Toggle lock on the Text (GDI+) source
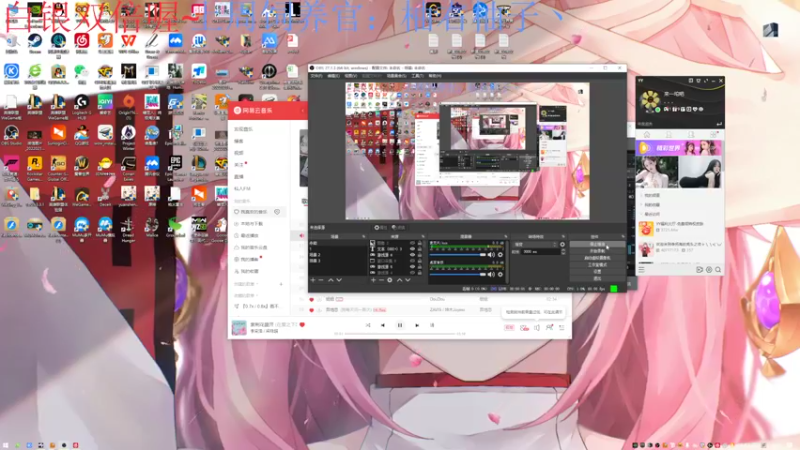 click(419, 249)
